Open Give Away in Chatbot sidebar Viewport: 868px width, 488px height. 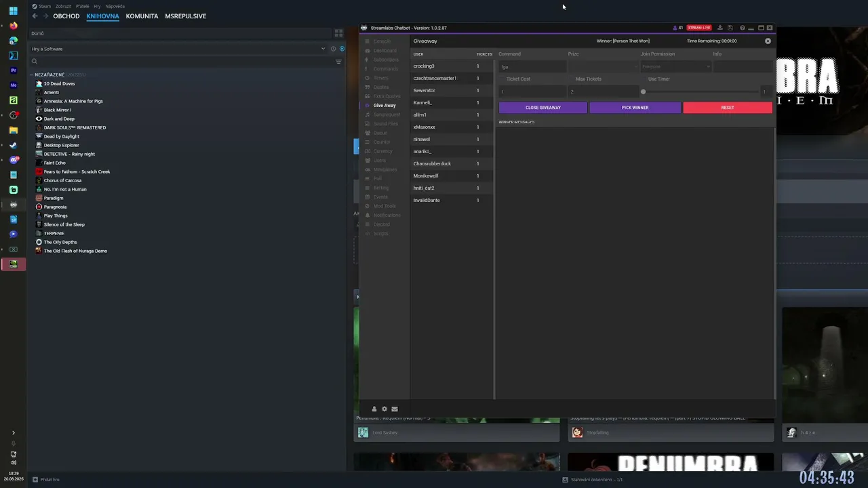[384, 106]
